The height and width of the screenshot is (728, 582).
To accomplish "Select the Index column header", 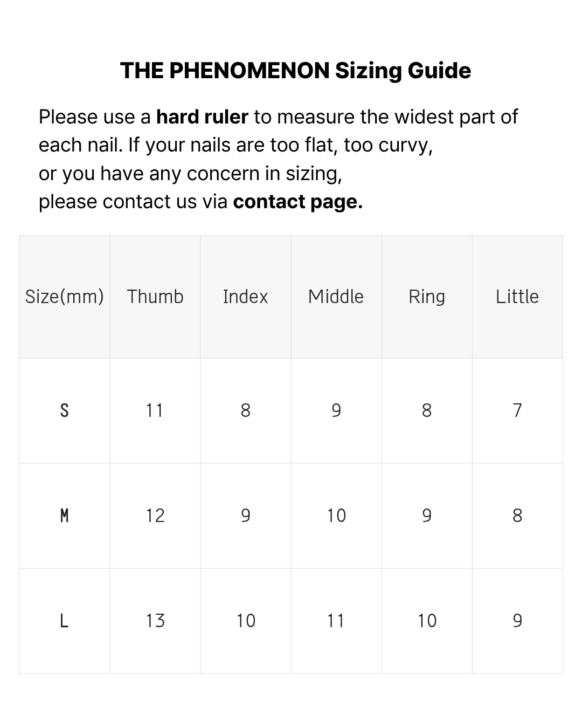I will [x=246, y=297].
